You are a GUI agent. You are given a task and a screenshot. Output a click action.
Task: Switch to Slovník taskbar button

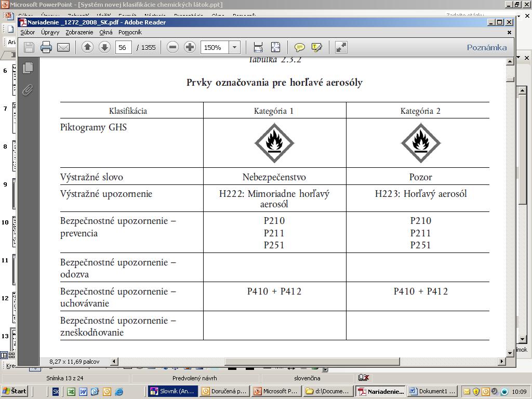172,391
